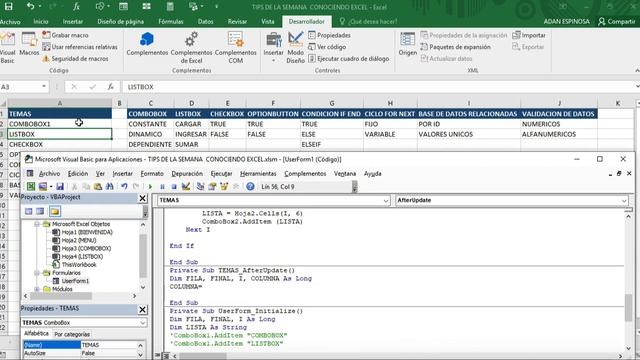Open Seguridad de macros settings

(75, 59)
